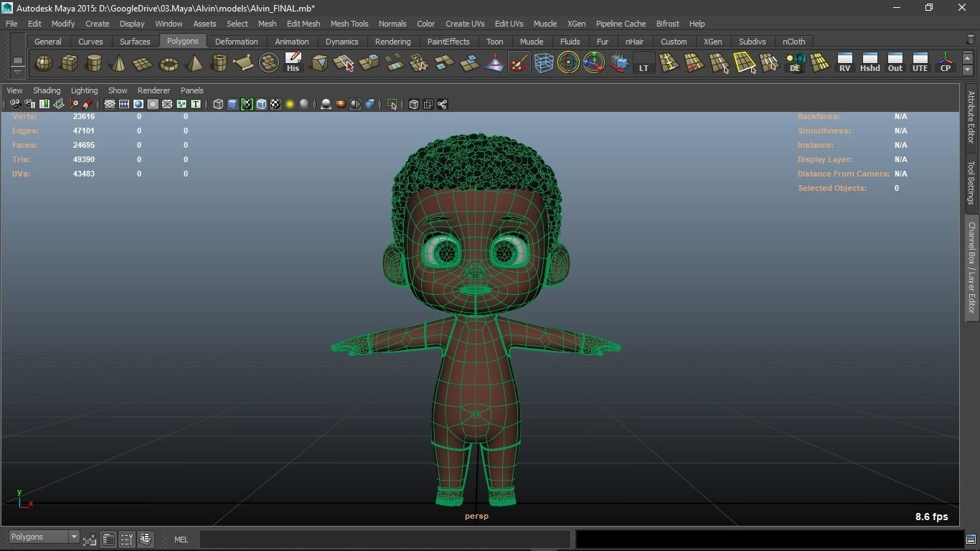Open the Hypershade via Hshd shelf icon
Viewport: 980px width, 551px height.
(x=870, y=63)
